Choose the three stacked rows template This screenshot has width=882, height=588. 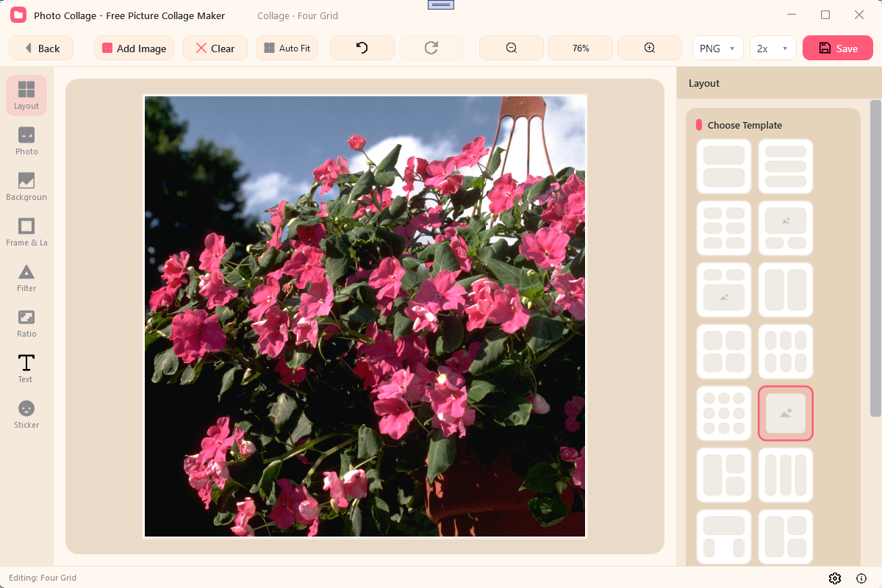pos(786,166)
